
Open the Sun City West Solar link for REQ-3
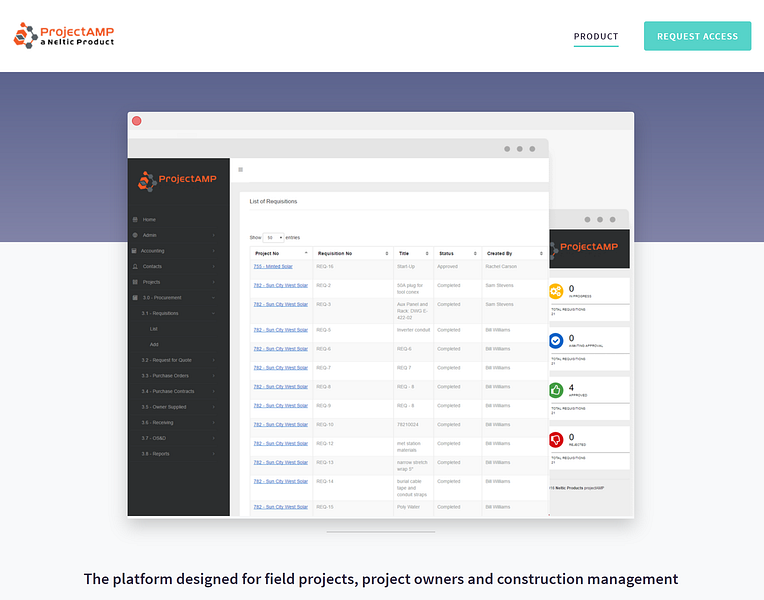click(281, 305)
